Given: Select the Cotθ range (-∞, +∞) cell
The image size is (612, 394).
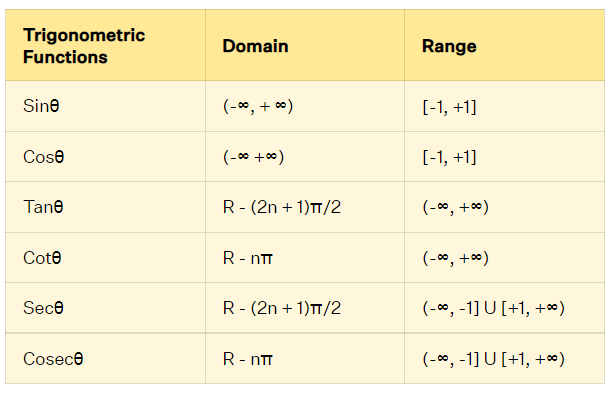Looking at the screenshot, I should pyautogui.click(x=504, y=258).
